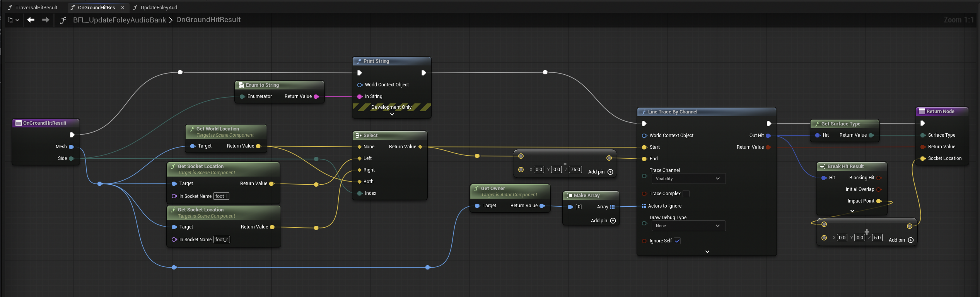Close the OnGroundHitRes tab
The height and width of the screenshot is (297, 980).
click(x=123, y=7)
